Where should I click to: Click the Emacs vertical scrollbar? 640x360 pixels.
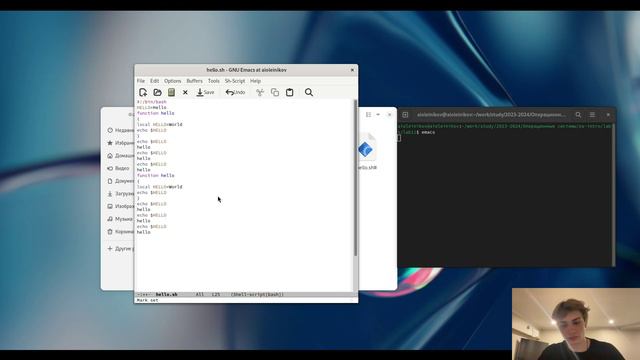[356, 178]
